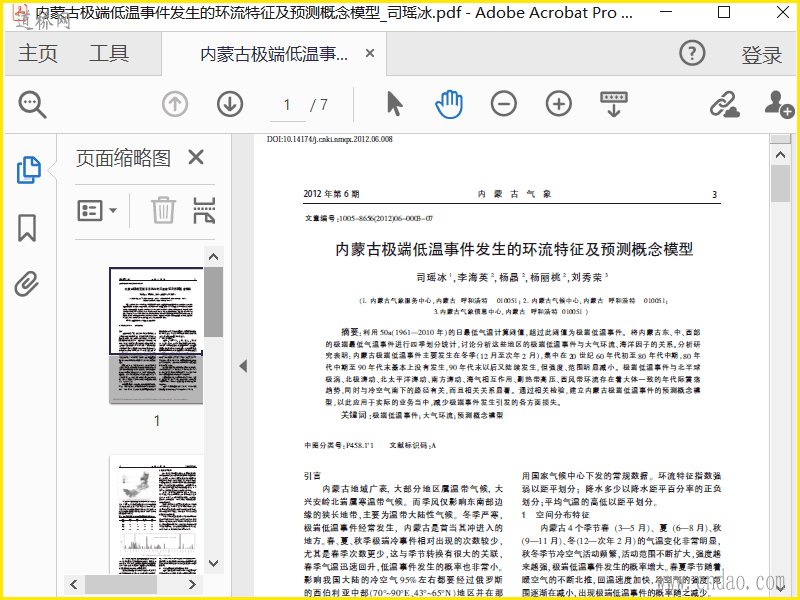This screenshot has width=800, height=600.
Task: Open the attachments paperclip panel
Action: pyautogui.click(x=27, y=284)
